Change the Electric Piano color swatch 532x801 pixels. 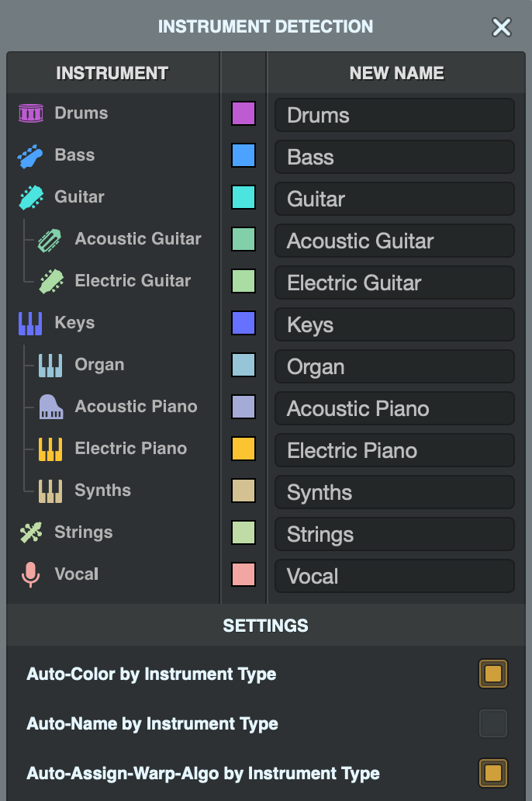click(x=243, y=449)
